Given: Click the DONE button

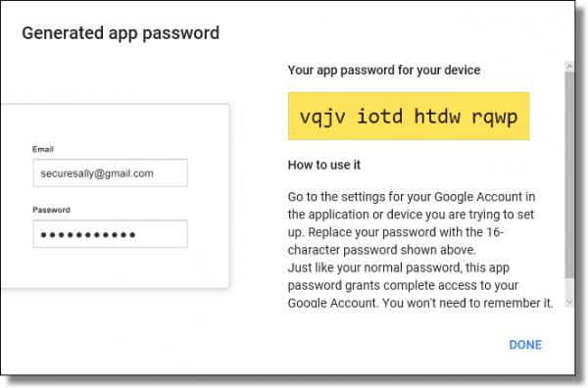Looking at the screenshot, I should pos(525,345).
